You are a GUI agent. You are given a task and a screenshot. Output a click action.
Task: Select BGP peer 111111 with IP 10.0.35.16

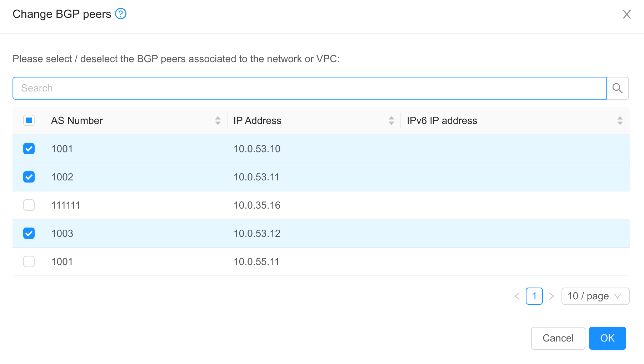tap(29, 205)
